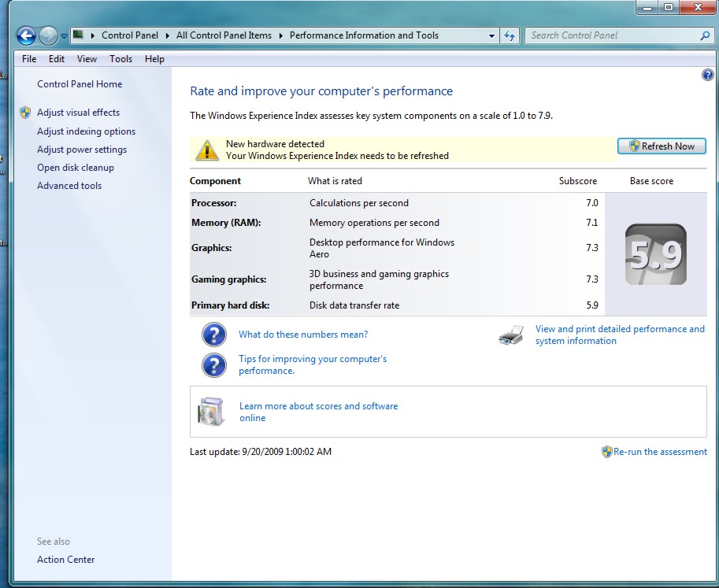The image size is (719, 588).
Task: Click the Processor subscore 7.0
Action: pyautogui.click(x=592, y=203)
